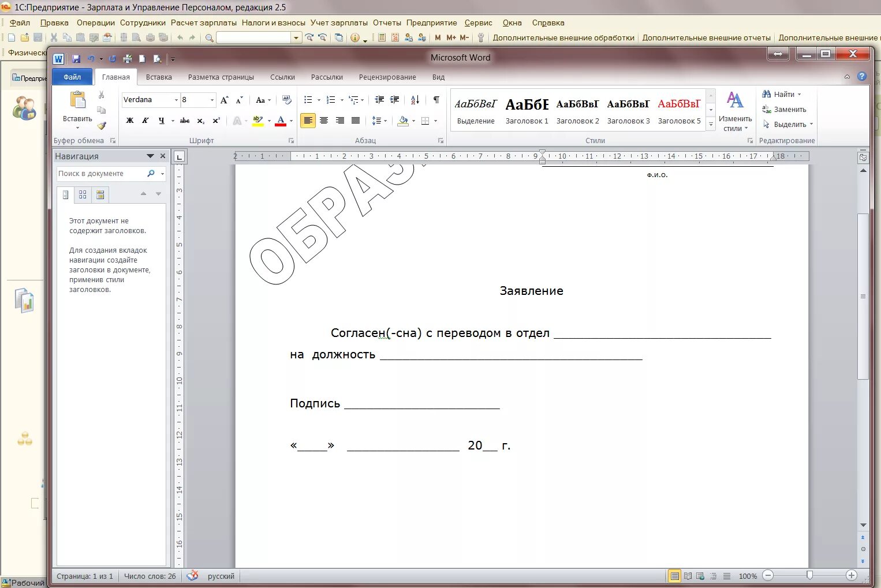Open the borders dropdown arrow
881x588 pixels.
pos(435,121)
